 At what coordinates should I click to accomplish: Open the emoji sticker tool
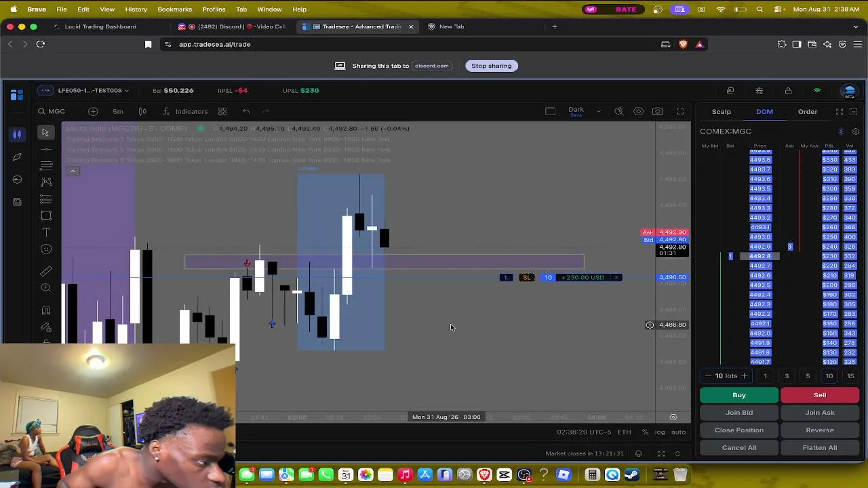click(46, 249)
